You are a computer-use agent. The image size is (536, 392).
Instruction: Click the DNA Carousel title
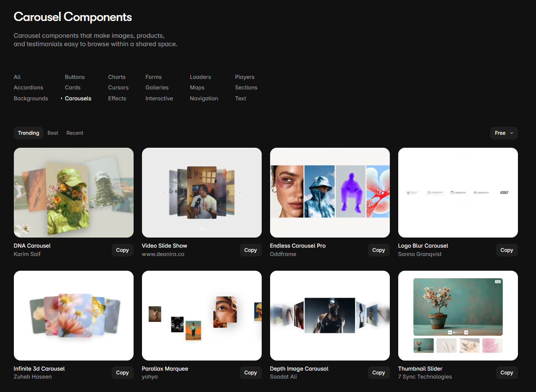coord(32,246)
